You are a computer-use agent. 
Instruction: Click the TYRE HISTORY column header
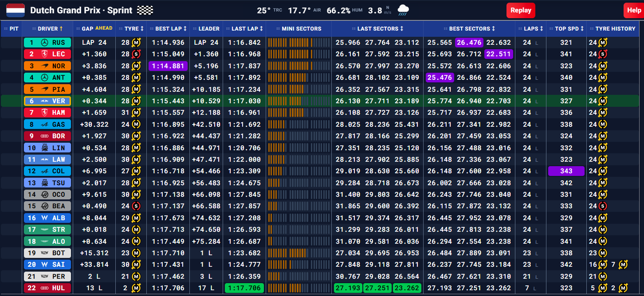(x=613, y=28)
